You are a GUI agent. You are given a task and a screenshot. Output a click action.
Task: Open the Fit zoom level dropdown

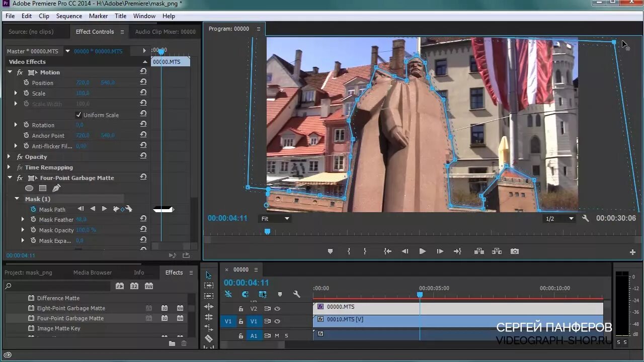[x=275, y=219]
